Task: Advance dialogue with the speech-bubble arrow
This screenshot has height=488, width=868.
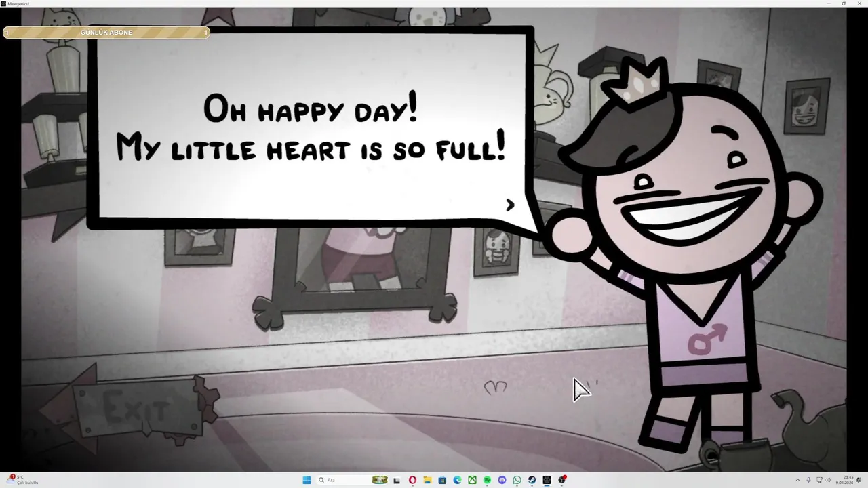Action: pos(510,205)
